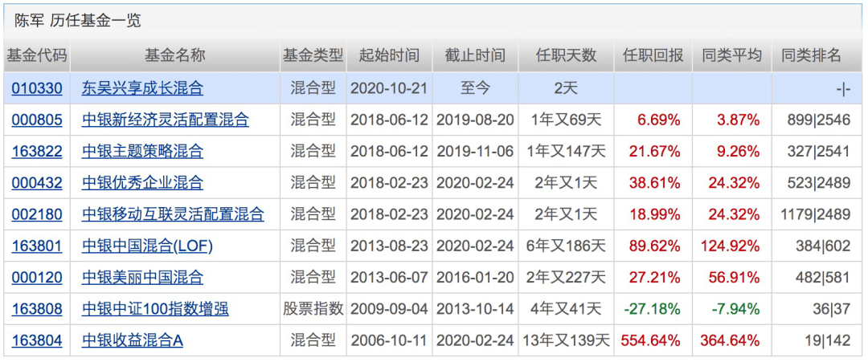868x362 pixels.
Task: Select the peer average 3.87%
Action: click(737, 120)
